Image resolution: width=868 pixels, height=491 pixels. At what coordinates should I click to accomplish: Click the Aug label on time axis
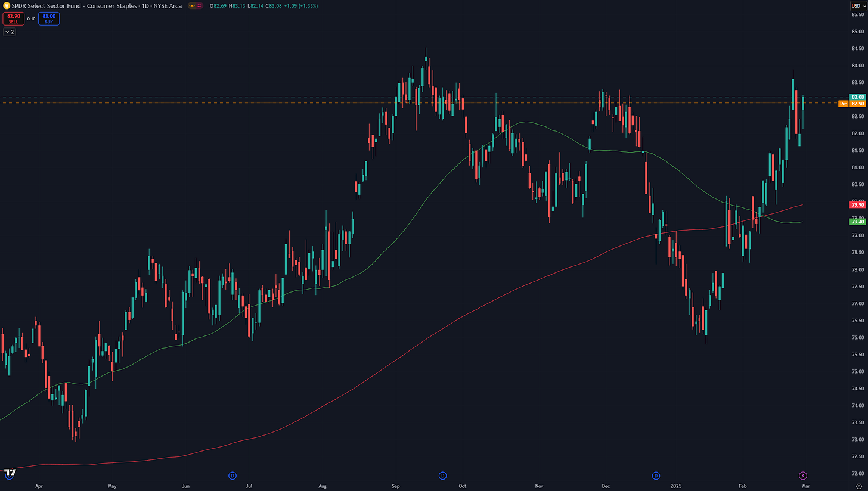(x=323, y=486)
